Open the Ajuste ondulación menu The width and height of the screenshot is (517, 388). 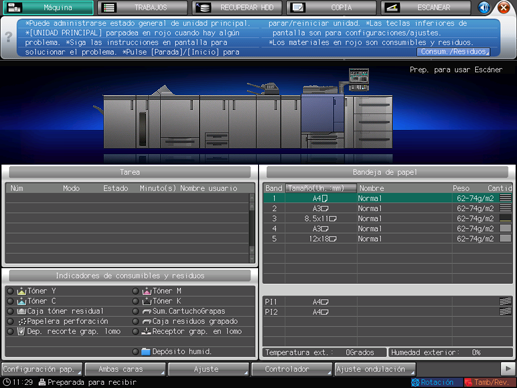375,369
